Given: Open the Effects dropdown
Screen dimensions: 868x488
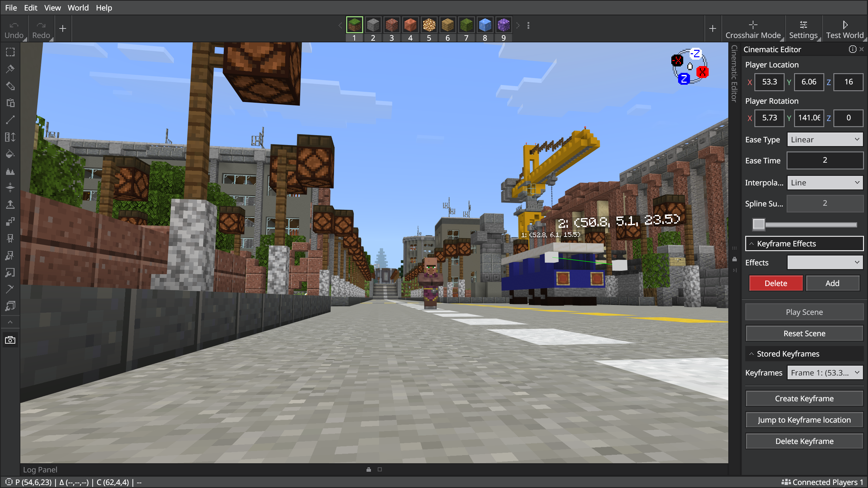Looking at the screenshot, I should pyautogui.click(x=825, y=262).
